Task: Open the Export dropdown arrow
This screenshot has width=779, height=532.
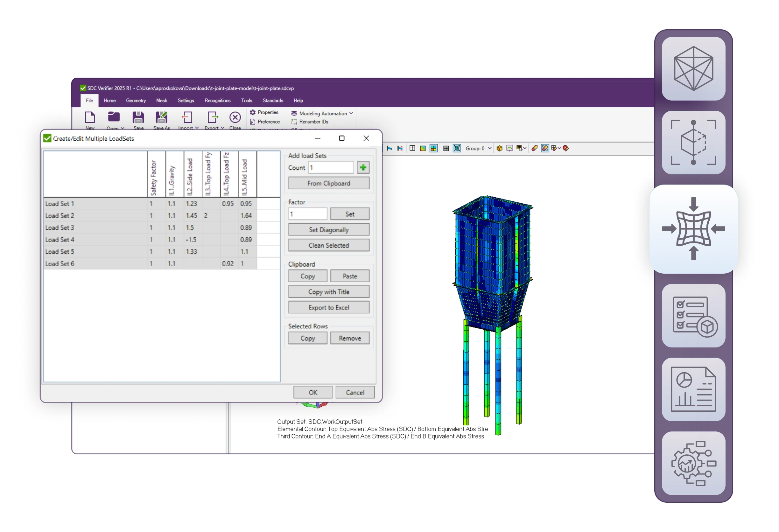Action: (x=222, y=128)
